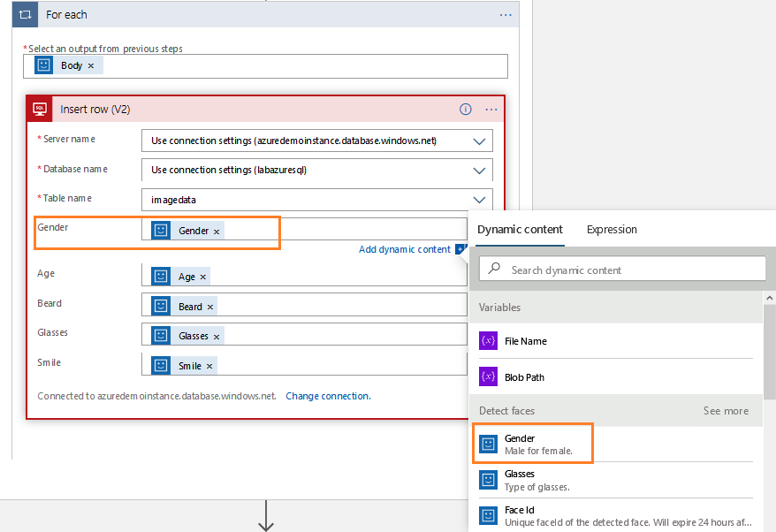The width and height of the screenshot is (776, 532).
Task: Remove the Gender token from field
Action: point(217,232)
